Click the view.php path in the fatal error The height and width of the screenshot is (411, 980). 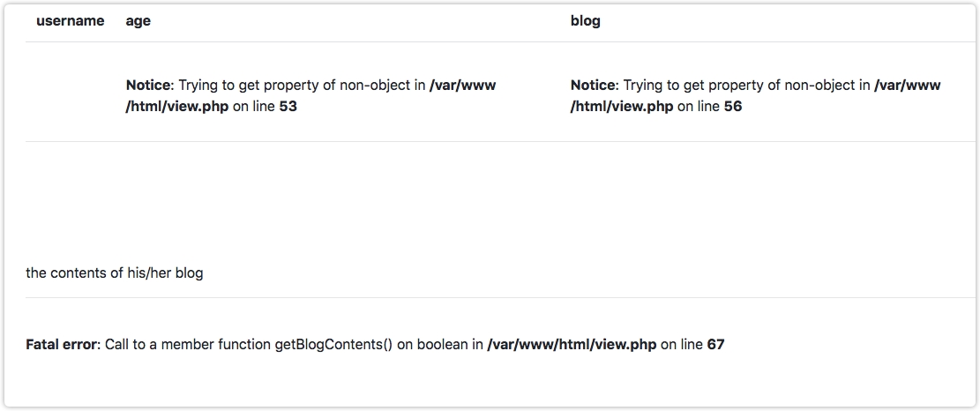pos(572,345)
